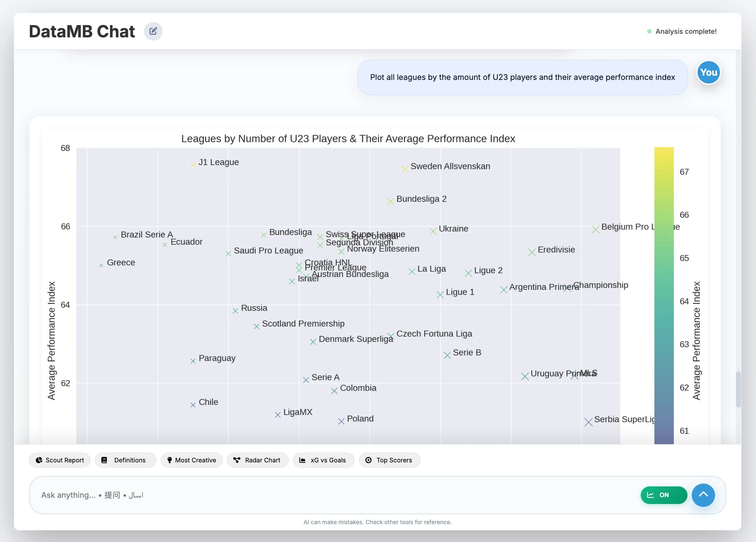Select the Radar Chart suggestion
This screenshot has height=542, width=756.
[x=257, y=460]
